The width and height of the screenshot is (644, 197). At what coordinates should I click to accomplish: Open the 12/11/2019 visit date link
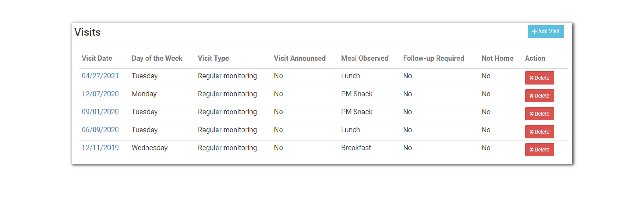point(100,148)
